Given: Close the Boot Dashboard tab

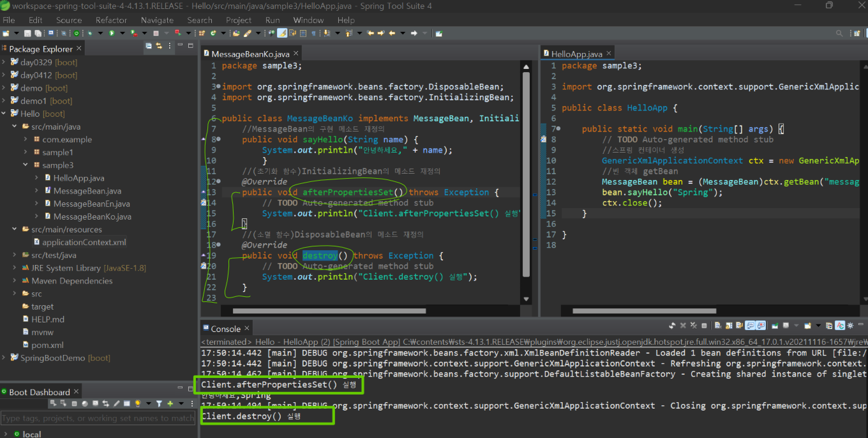Looking at the screenshot, I should pos(77,391).
